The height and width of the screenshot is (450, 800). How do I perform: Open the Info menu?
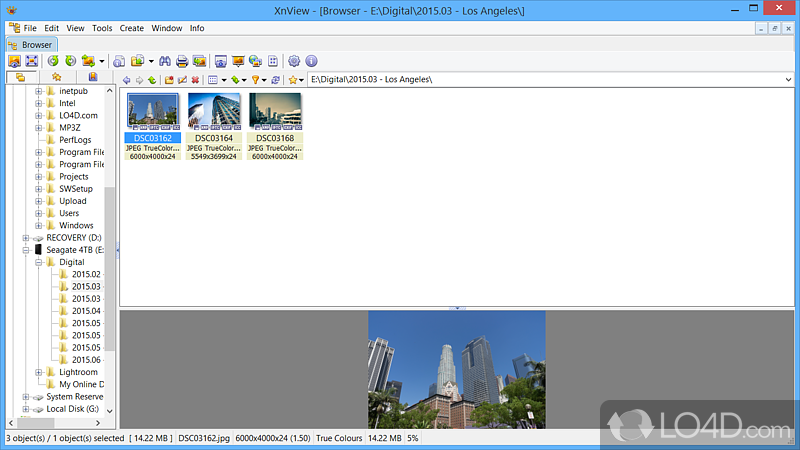tap(197, 28)
